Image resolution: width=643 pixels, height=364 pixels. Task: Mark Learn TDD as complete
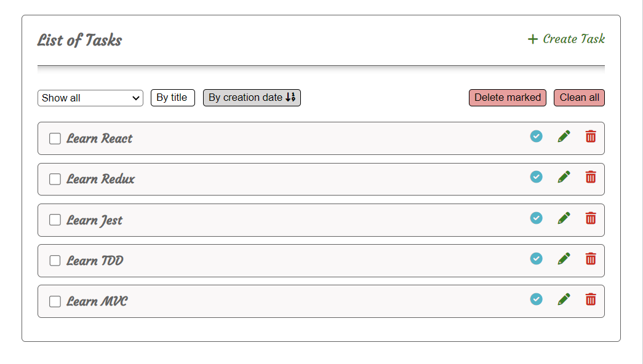coord(537,258)
